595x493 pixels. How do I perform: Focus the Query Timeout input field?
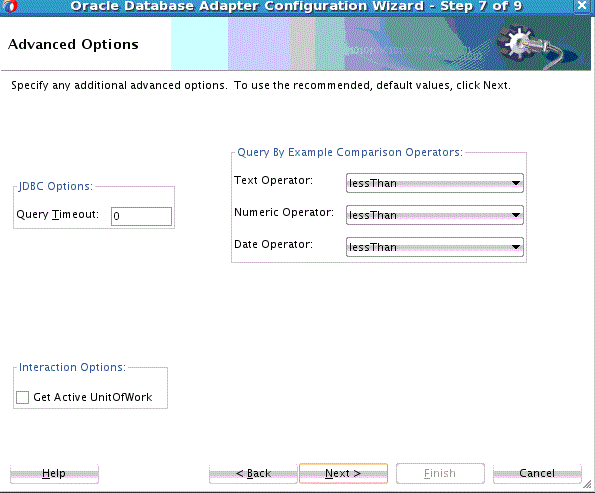click(141, 216)
